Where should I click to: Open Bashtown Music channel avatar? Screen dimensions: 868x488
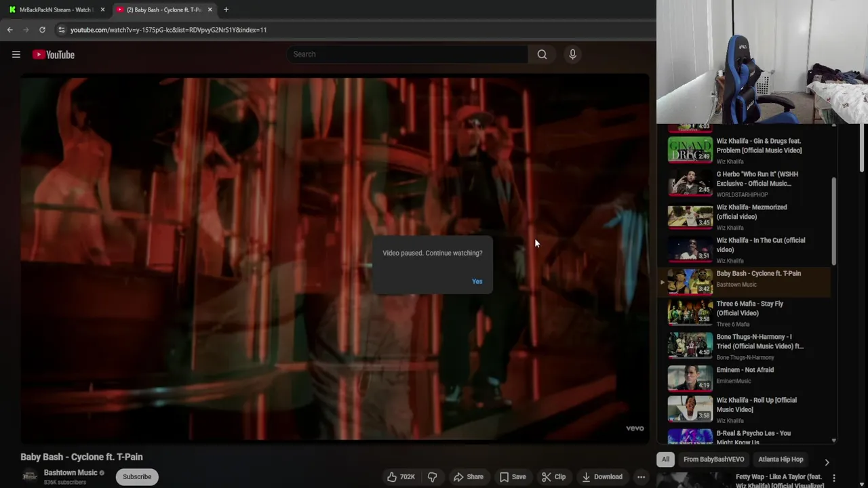(29, 476)
